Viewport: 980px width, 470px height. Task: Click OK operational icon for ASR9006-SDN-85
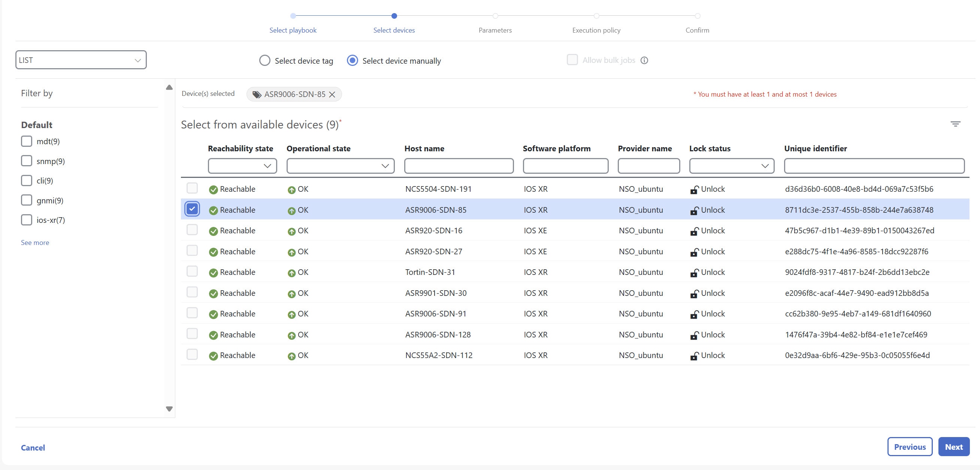[291, 211]
